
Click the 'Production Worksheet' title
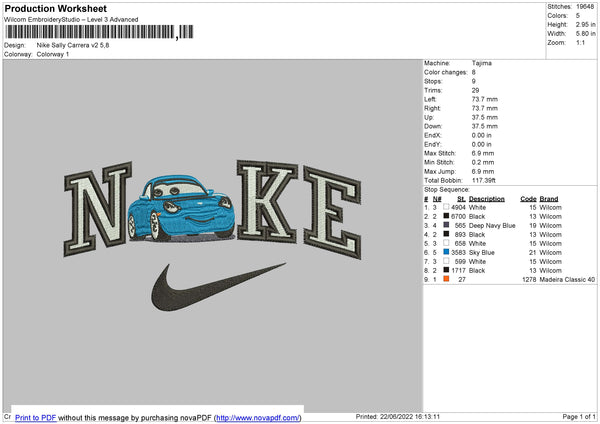click(55, 8)
